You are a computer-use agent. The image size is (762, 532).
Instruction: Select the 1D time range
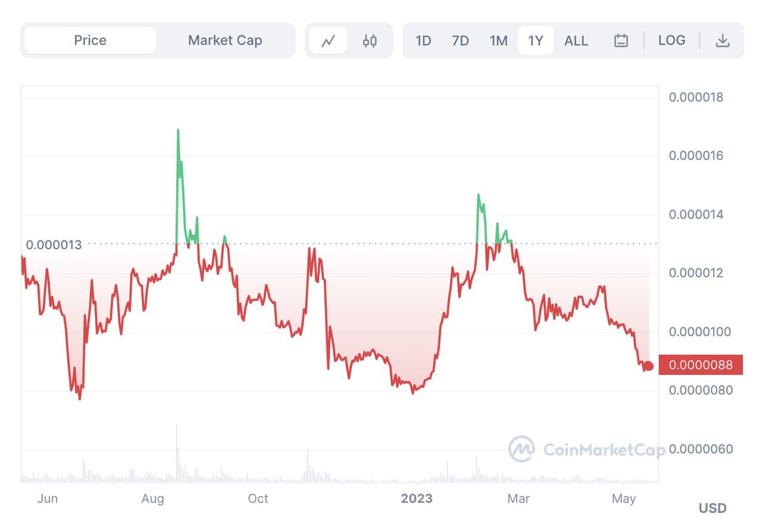[423, 40]
